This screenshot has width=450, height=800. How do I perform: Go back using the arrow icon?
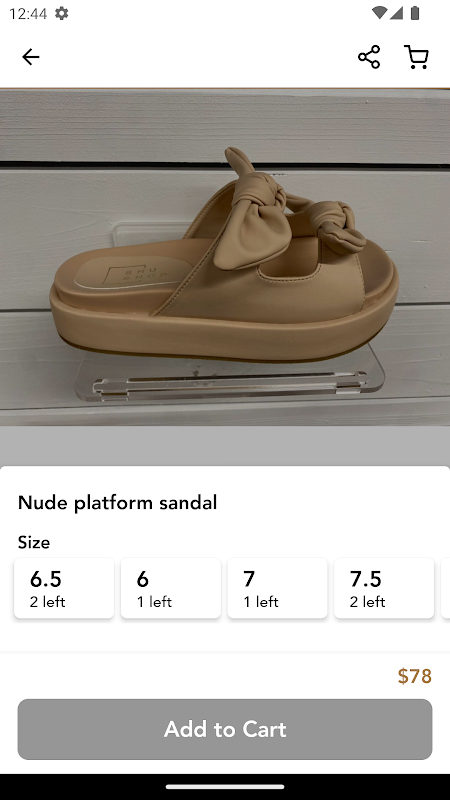31,57
